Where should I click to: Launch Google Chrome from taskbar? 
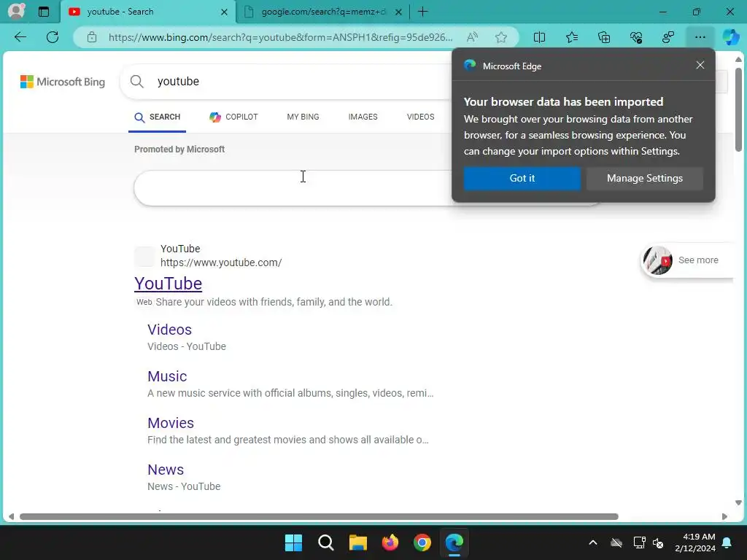point(422,542)
